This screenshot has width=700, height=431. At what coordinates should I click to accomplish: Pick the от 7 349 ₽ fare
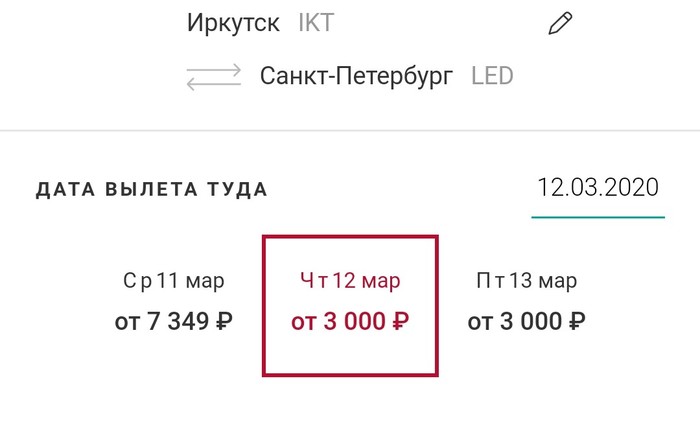click(173, 322)
